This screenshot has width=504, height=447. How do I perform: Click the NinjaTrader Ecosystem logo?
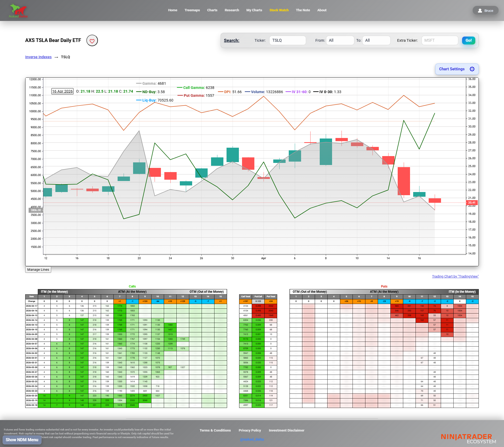tap(468, 439)
